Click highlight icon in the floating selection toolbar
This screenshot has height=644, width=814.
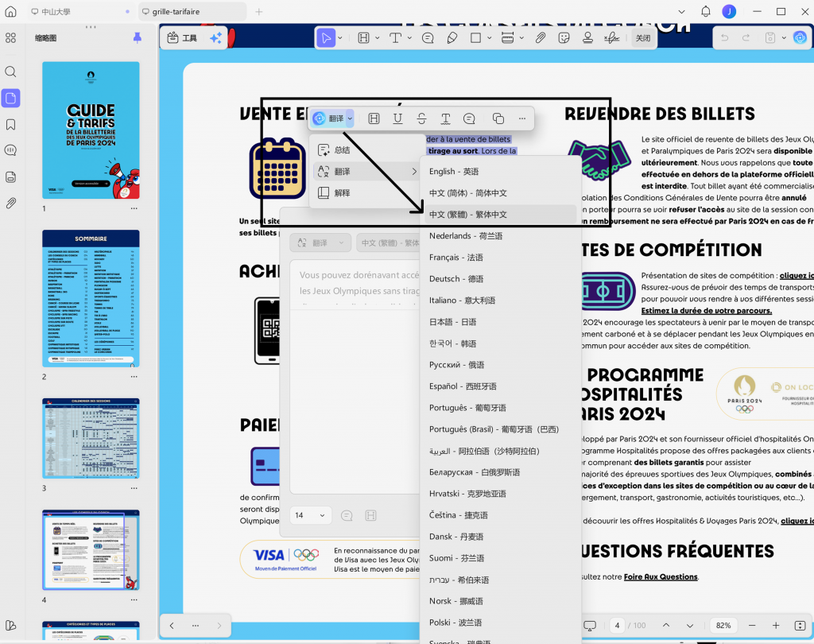pyautogui.click(x=374, y=118)
